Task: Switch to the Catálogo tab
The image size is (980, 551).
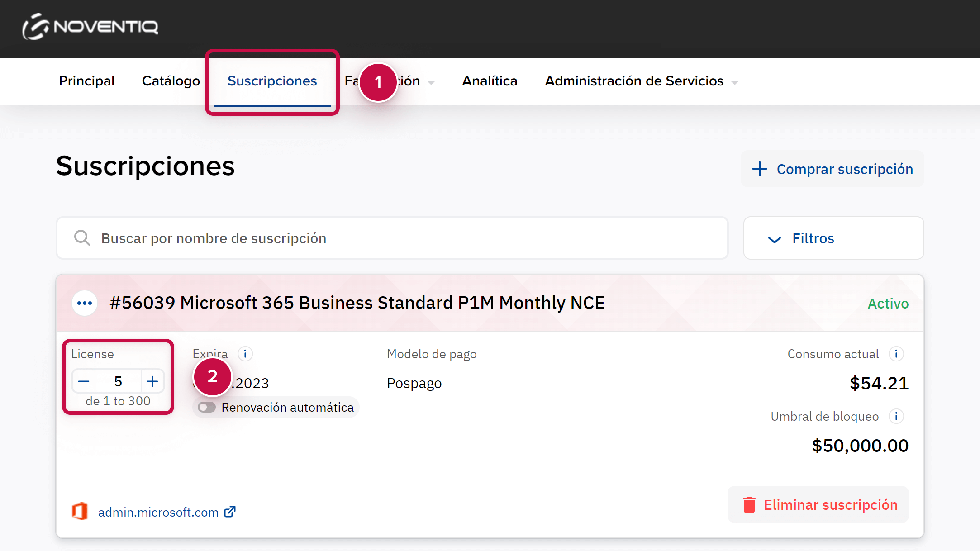Action: coord(171,81)
